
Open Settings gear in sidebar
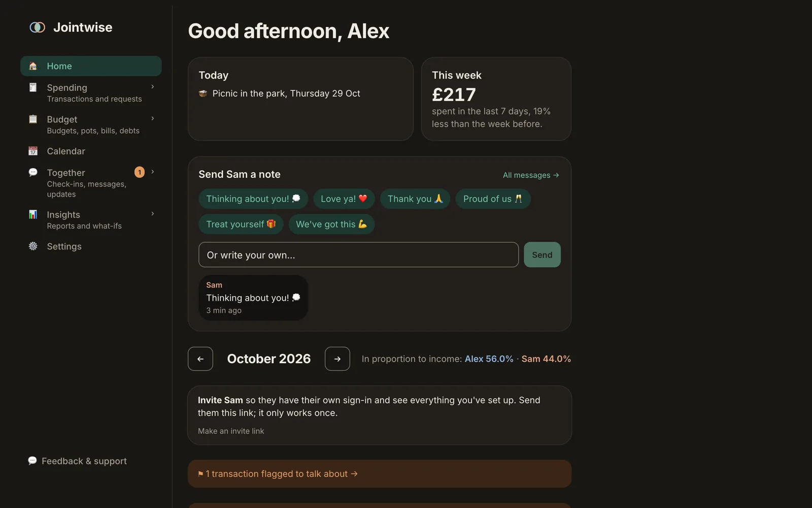(33, 246)
